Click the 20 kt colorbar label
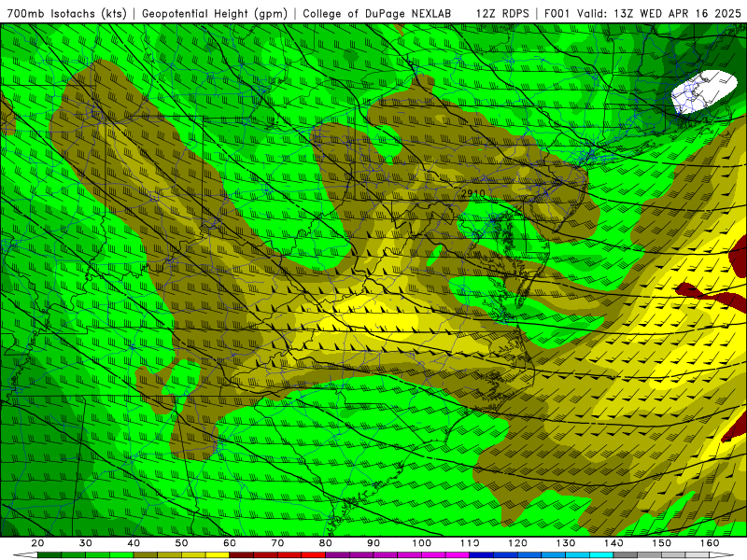 tap(37, 543)
